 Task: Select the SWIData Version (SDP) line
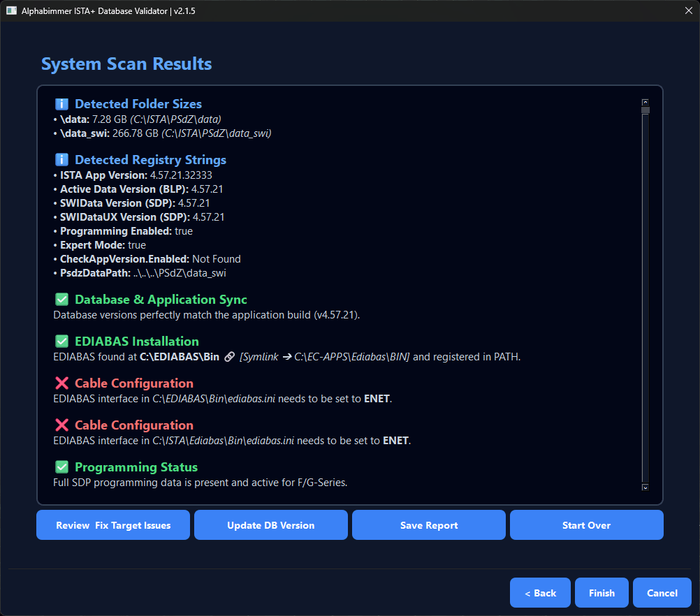point(132,203)
